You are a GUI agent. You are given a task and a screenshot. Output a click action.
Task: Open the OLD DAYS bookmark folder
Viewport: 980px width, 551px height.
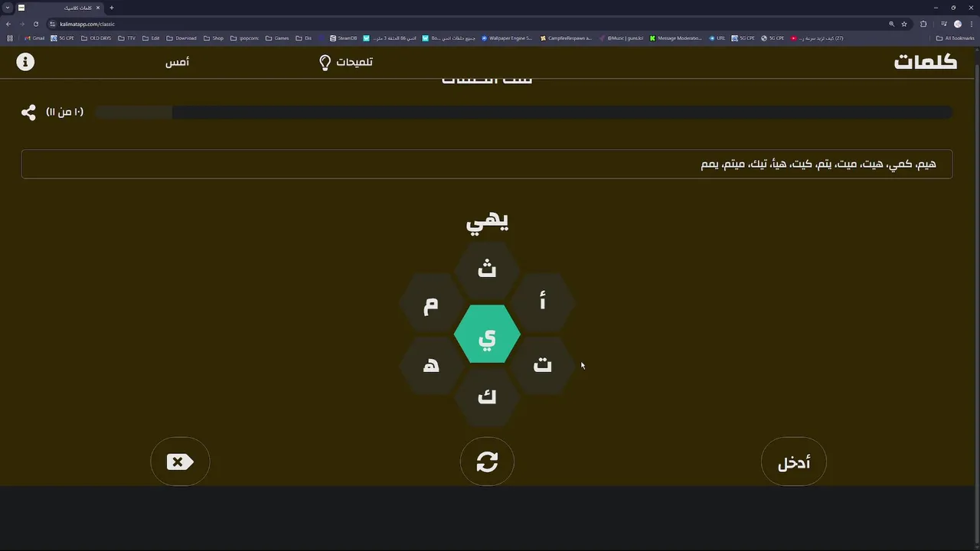point(96,38)
